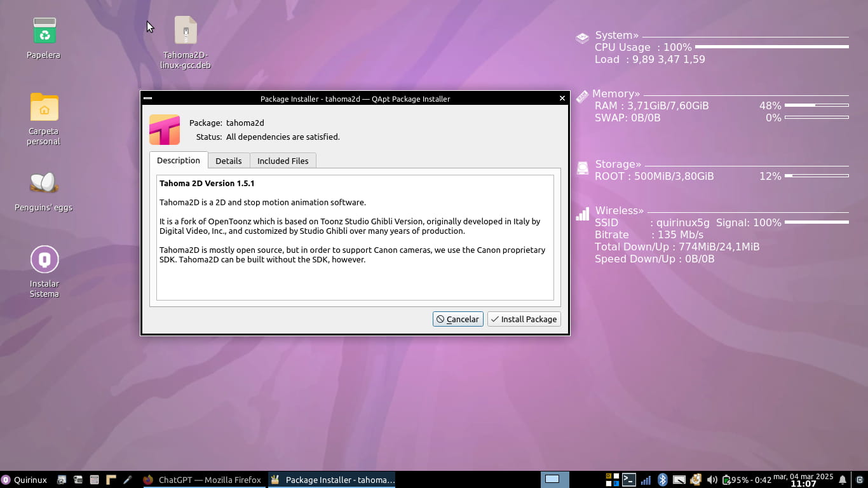Open the Quirinux start menu
This screenshot has width=868, height=488.
click(24, 480)
